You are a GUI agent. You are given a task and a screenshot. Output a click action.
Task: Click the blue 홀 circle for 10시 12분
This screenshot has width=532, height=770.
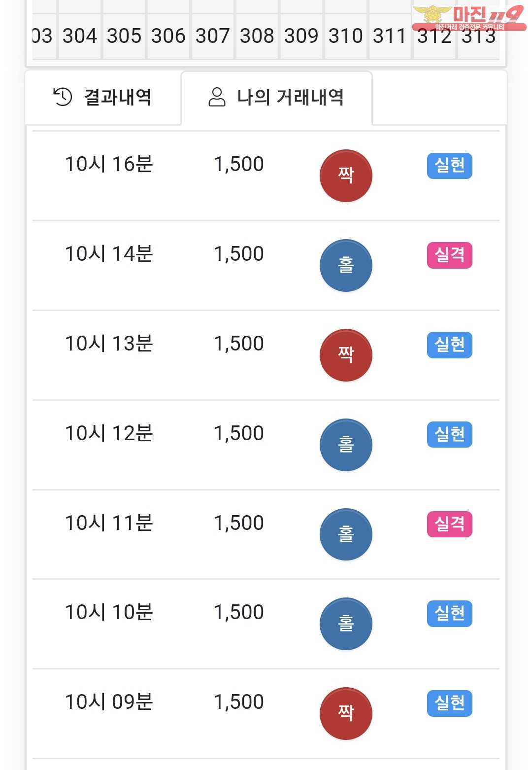pyautogui.click(x=346, y=445)
